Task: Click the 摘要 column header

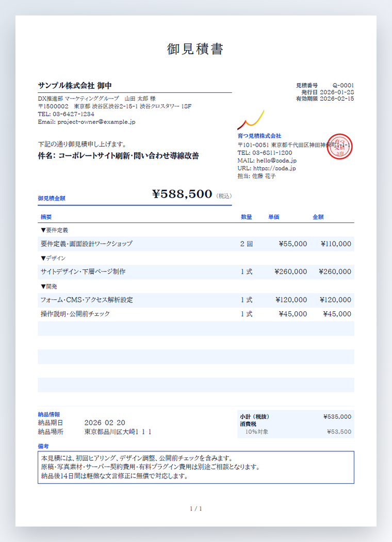Action: pos(46,217)
